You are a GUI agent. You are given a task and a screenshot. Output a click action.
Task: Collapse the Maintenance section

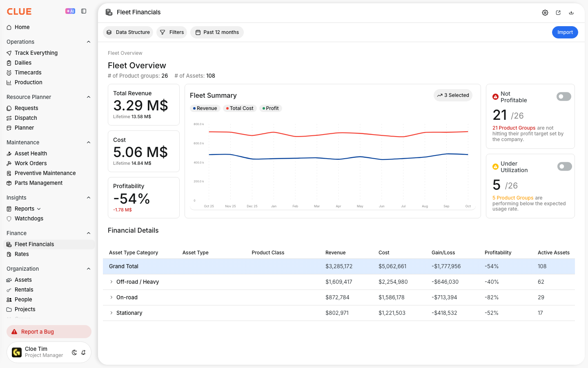click(x=89, y=142)
